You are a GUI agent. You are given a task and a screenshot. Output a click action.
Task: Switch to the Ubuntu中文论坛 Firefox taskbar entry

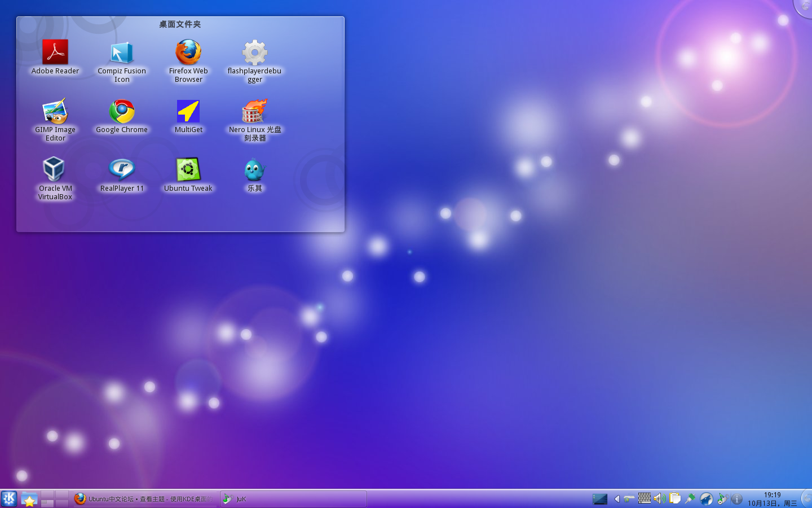pyautogui.click(x=145, y=499)
